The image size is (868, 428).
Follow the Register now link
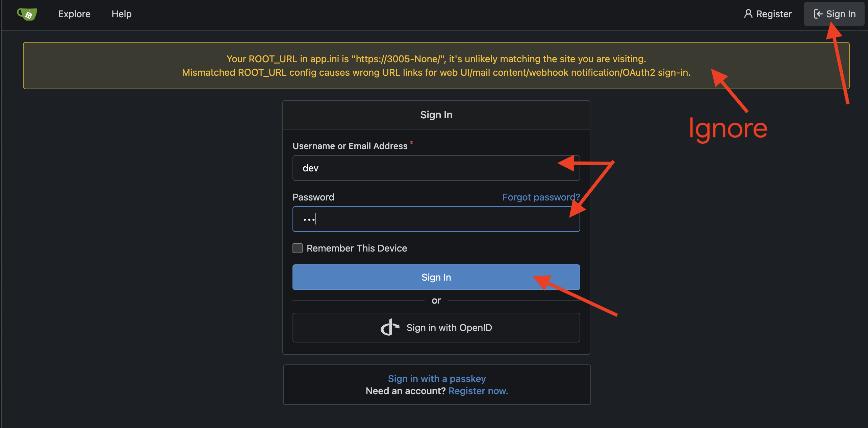(x=478, y=391)
